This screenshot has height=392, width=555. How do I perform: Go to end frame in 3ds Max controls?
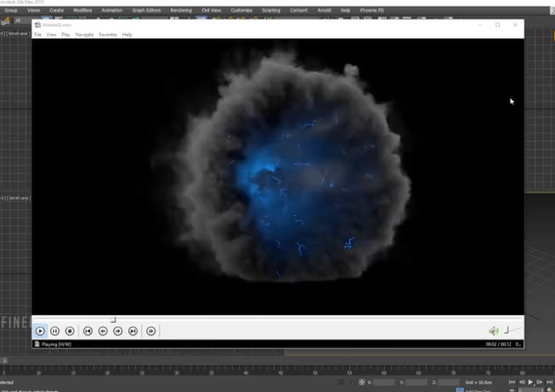[550, 382]
